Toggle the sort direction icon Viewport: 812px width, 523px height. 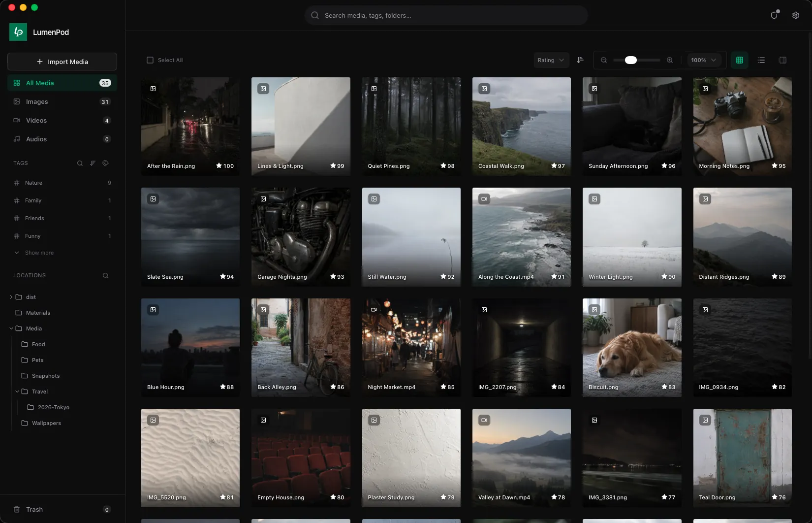pos(580,60)
